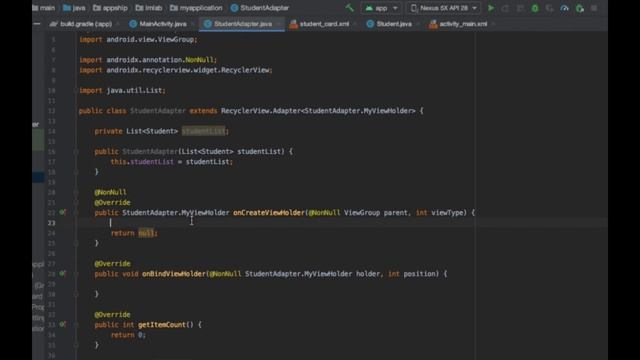Hide the side panel using minus icon
Viewport: 640px width, 360px height.
point(37,24)
